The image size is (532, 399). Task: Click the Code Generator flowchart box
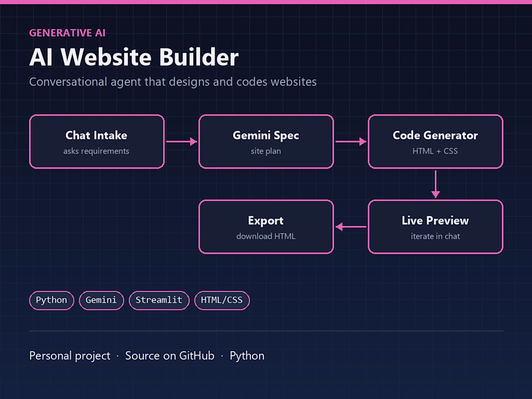[435, 142]
